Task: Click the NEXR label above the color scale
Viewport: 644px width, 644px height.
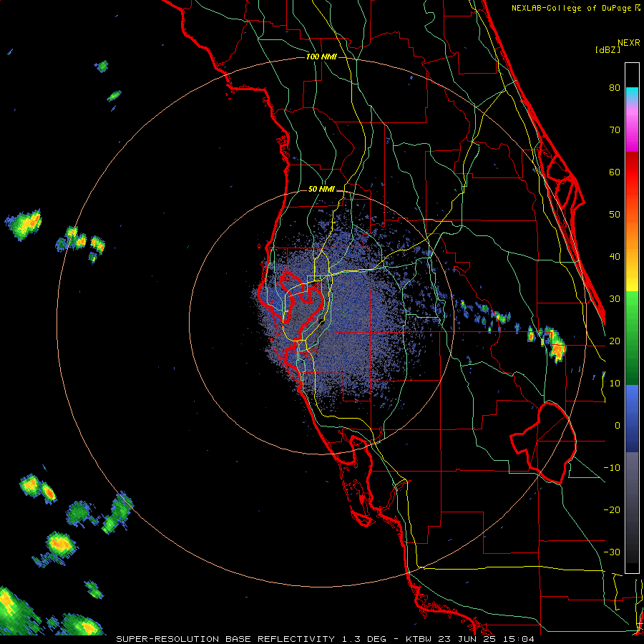Action: tap(628, 43)
